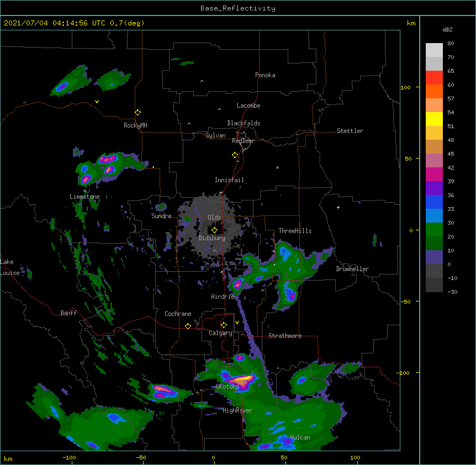Screen dimensions: 476x465
Task: Click the Didsbury label
Action: point(212,238)
